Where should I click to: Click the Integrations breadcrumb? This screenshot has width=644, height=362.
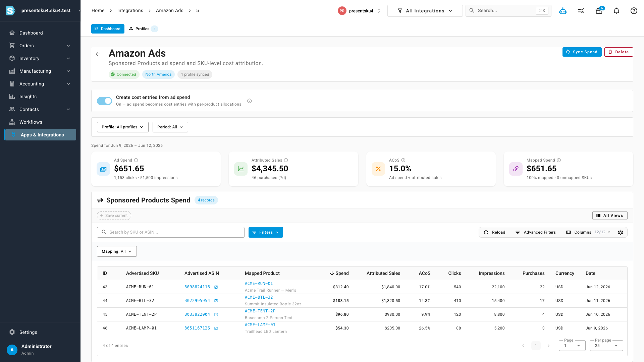point(130,11)
